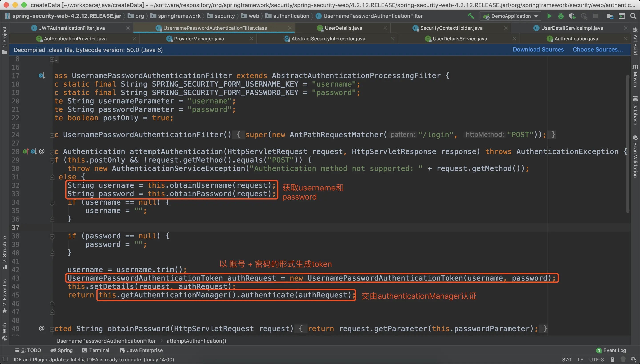The width and height of the screenshot is (640, 364).
Task: Click the Build Project hammer icon
Action: tap(471, 16)
